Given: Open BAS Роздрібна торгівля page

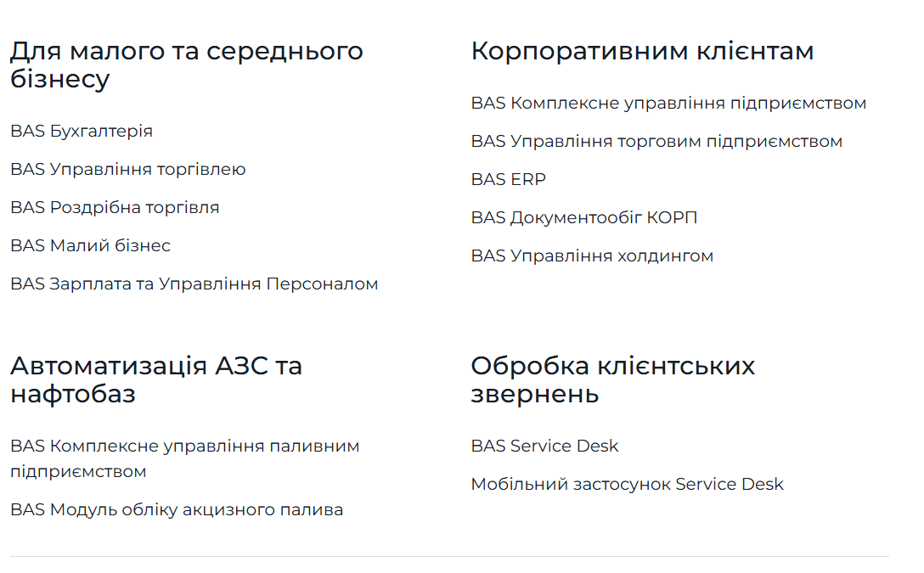Looking at the screenshot, I should (x=115, y=207).
